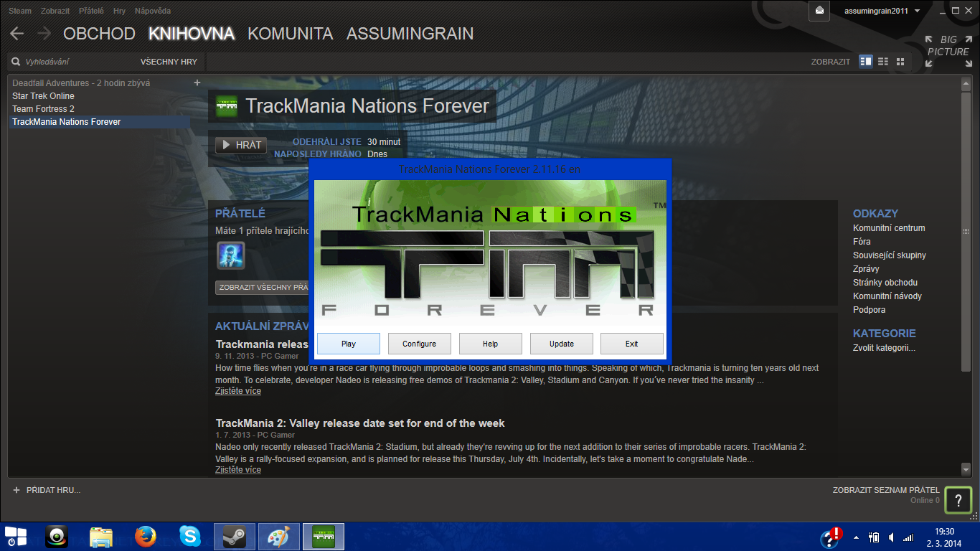Open Skype from the taskbar
Image resolution: width=980 pixels, height=551 pixels.
tap(190, 537)
